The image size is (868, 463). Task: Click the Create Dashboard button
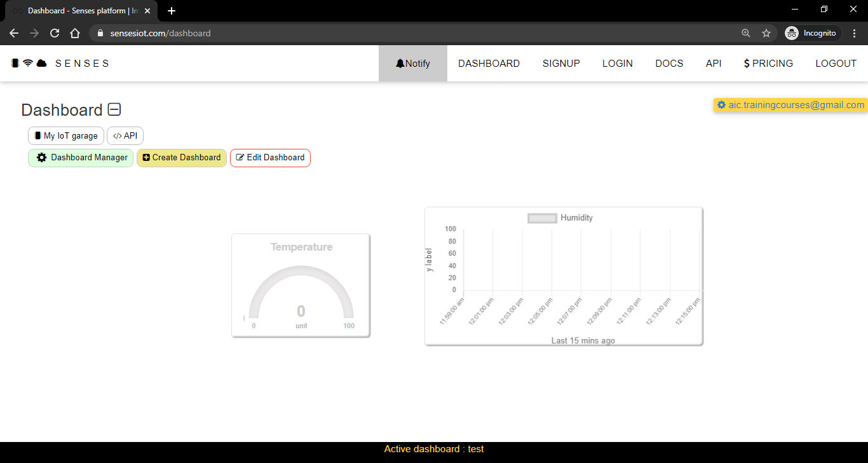click(182, 158)
